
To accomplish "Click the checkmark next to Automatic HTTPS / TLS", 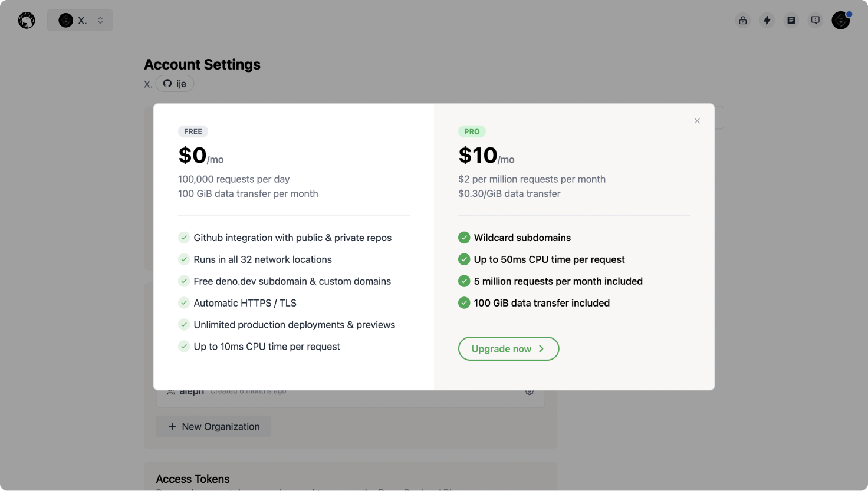I will (183, 302).
